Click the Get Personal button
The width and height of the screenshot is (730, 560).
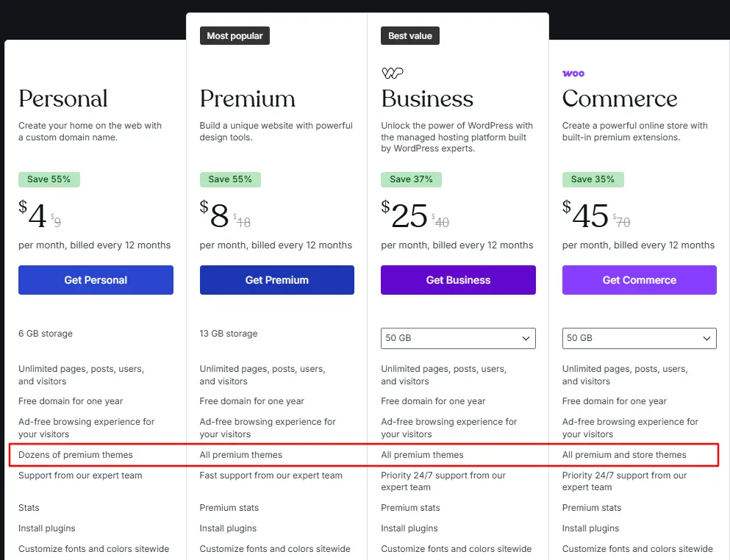(96, 280)
